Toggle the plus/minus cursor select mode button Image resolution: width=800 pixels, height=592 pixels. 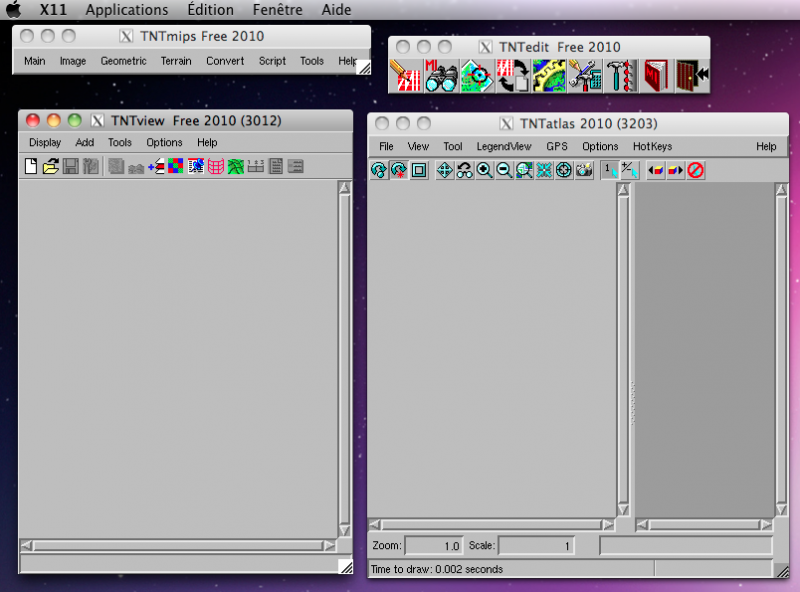[x=629, y=171]
